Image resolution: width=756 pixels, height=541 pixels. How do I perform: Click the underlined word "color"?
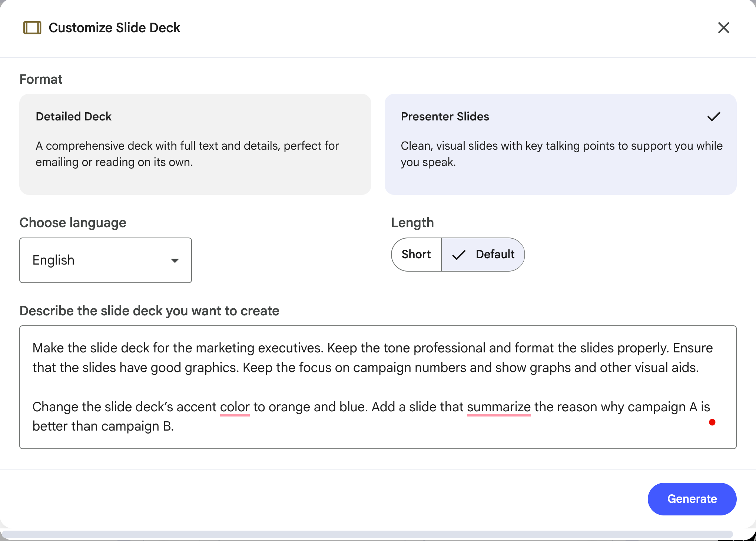pos(235,407)
